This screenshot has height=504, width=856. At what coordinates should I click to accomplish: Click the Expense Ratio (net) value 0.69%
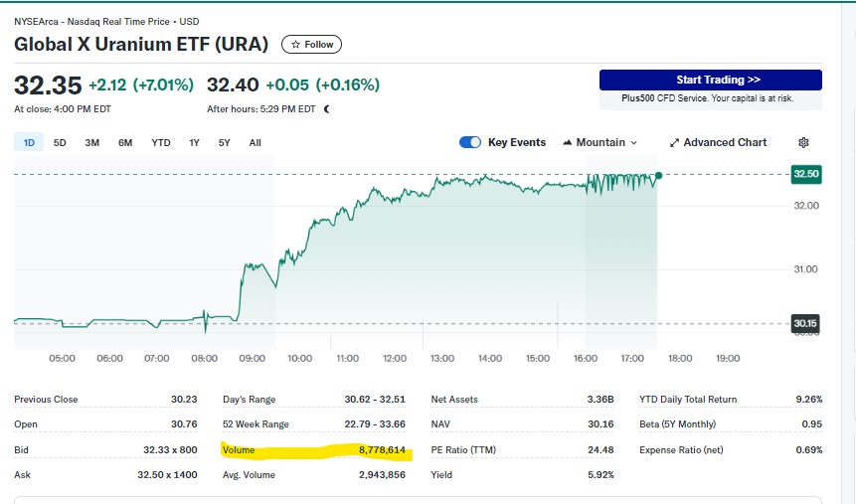(x=809, y=450)
